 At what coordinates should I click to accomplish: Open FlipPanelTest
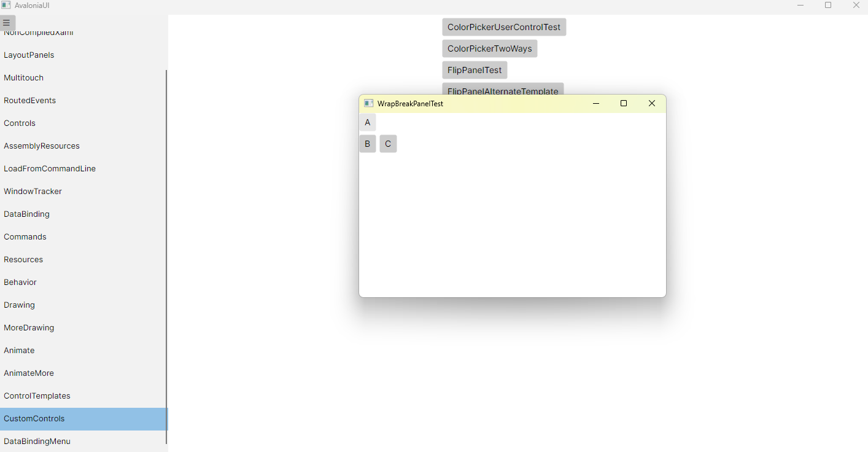[474, 70]
